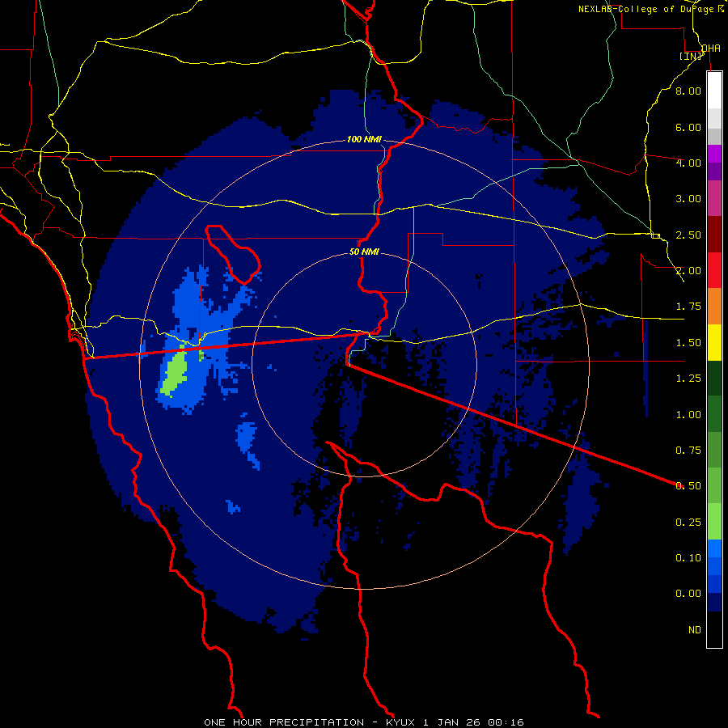Click the 50 NMI range ring label
This screenshot has height=728, width=728.
coord(364,252)
